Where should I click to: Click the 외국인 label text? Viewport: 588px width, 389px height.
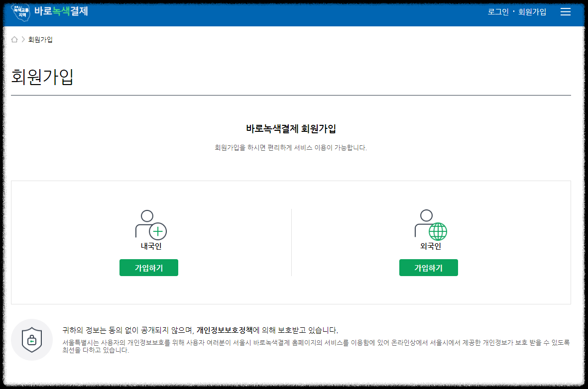tap(431, 246)
